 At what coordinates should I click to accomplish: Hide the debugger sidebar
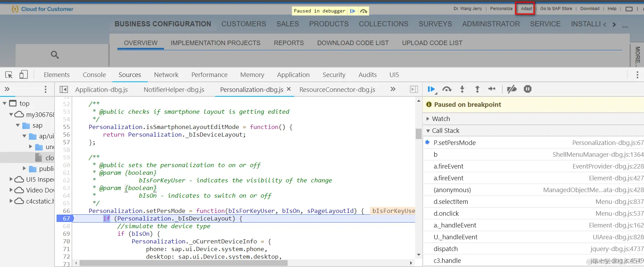click(x=414, y=89)
